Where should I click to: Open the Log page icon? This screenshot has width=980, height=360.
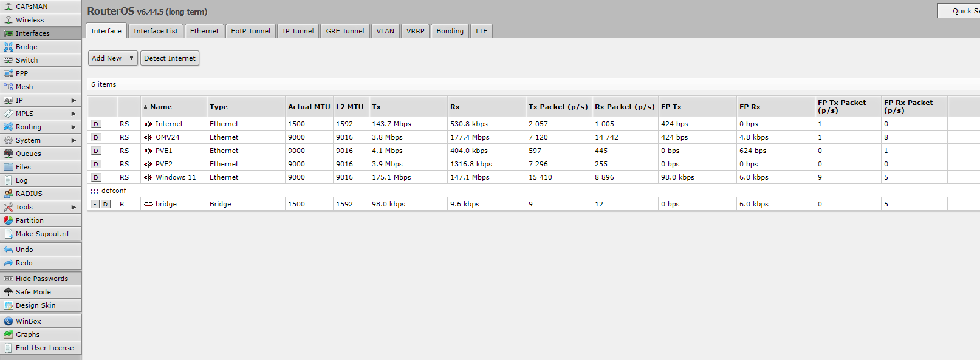click(9, 180)
